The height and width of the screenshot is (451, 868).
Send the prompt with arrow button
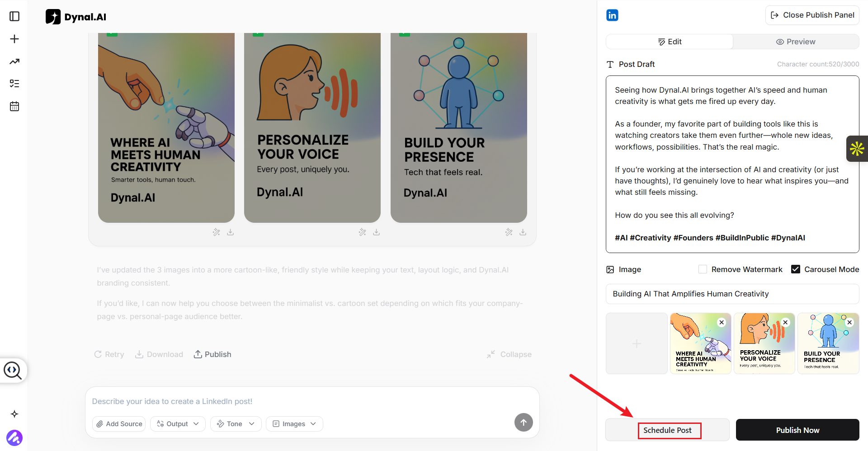(x=524, y=423)
